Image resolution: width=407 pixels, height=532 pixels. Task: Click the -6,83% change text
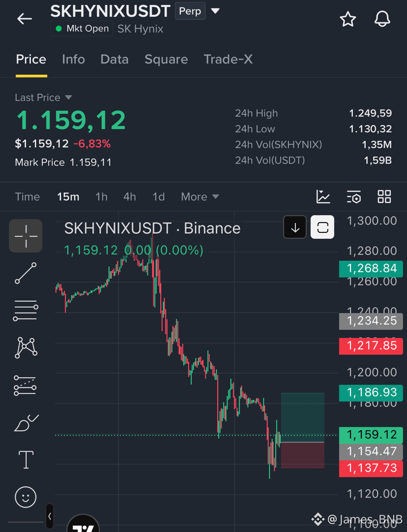tap(92, 144)
